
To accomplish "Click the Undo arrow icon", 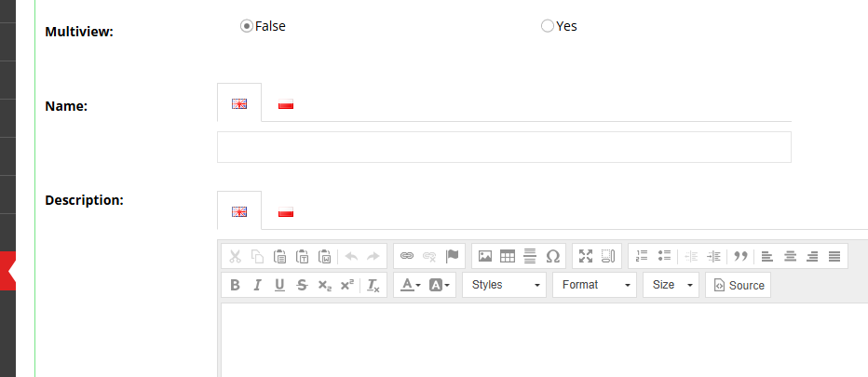I will pyautogui.click(x=351, y=256).
